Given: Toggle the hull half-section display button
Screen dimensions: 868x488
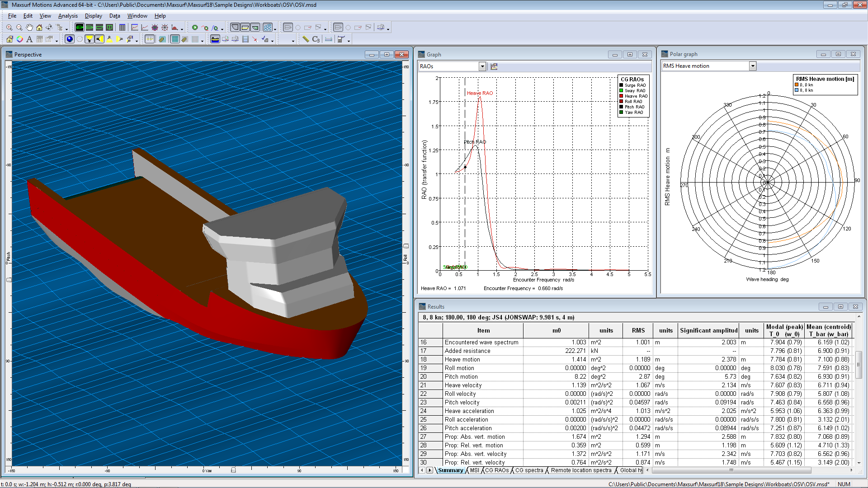Looking at the screenshot, I should tap(235, 28).
